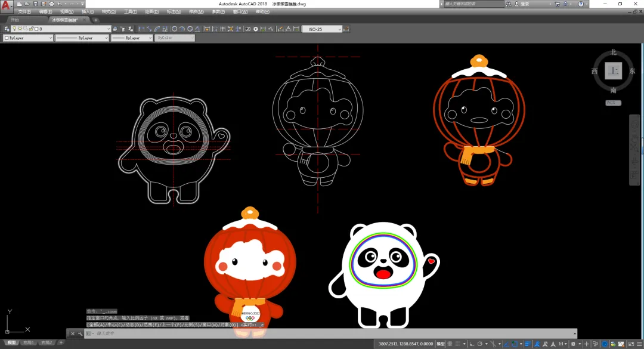Click the Make Object's Layer Current icon

click(x=115, y=29)
